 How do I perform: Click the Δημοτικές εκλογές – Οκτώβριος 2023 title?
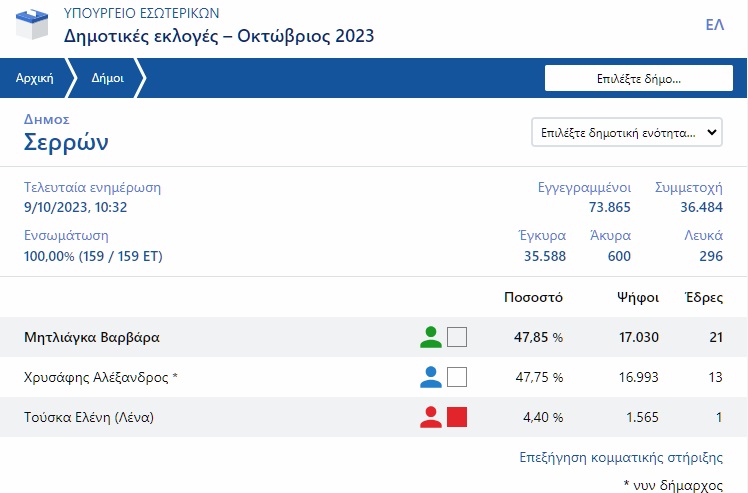tap(219, 36)
